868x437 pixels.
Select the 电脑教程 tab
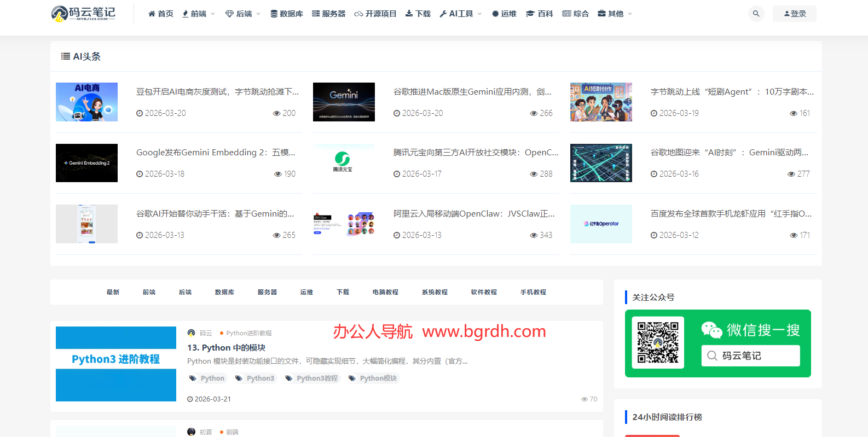pyautogui.click(x=385, y=292)
